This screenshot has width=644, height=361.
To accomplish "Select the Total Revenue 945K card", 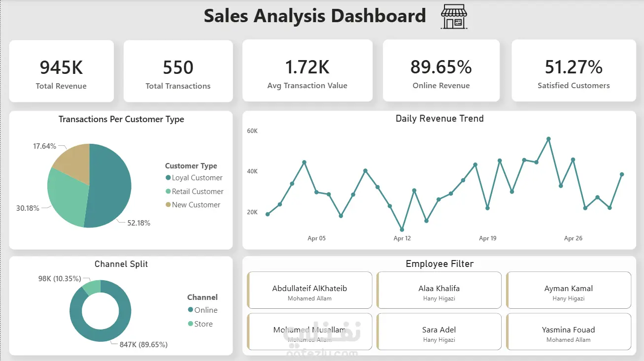I will click(x=62, y=71).
